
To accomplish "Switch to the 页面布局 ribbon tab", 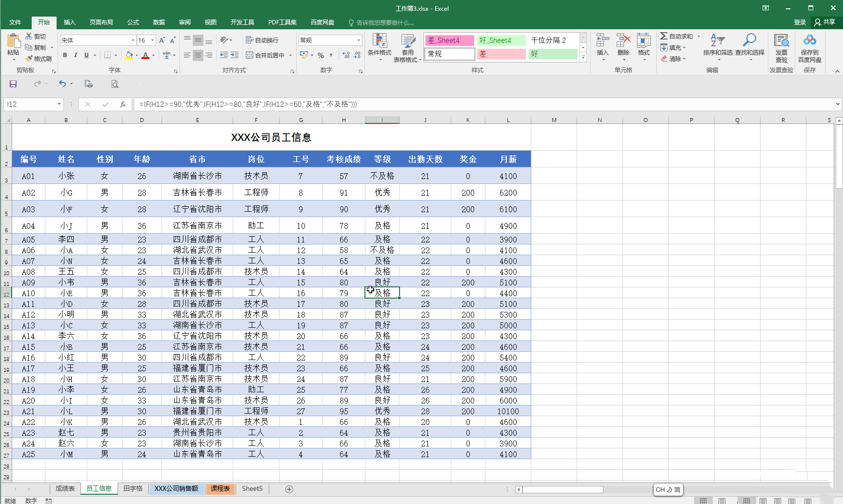I will 101,22.
